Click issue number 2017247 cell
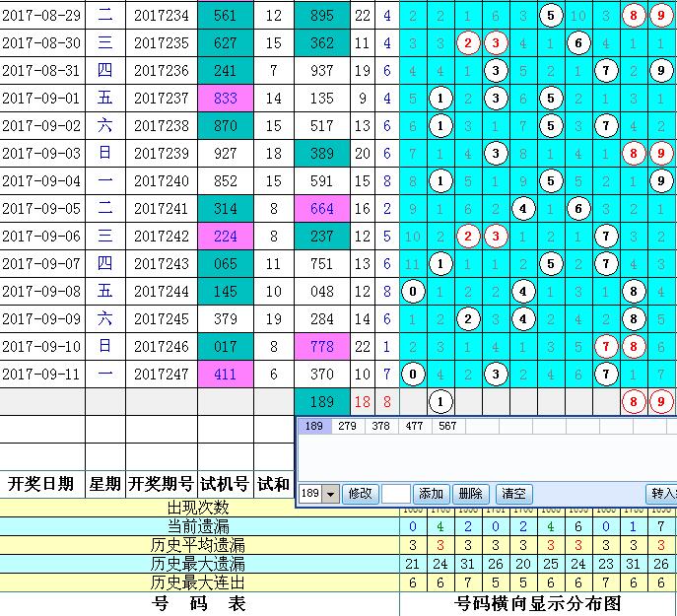This screenshot has height=616, width=677. pos(162,375)
